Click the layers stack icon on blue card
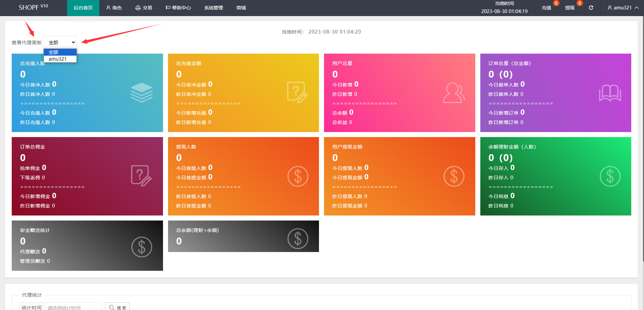 click(x=142, y=92)
